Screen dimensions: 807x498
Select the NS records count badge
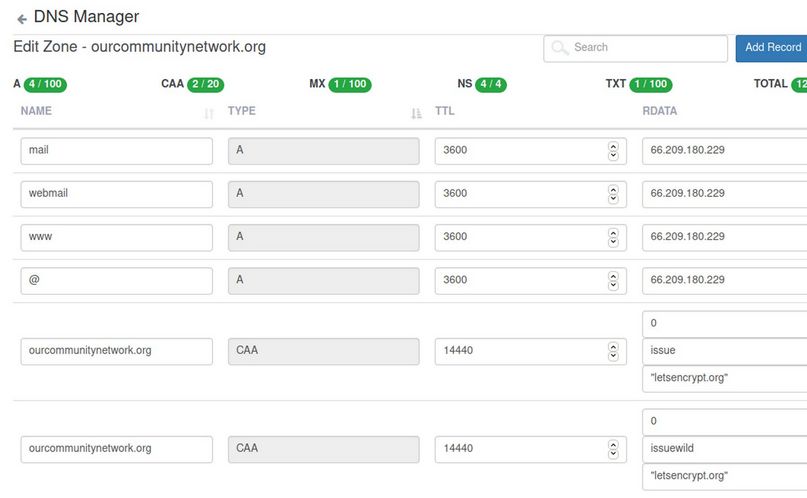tap(492, 85)
